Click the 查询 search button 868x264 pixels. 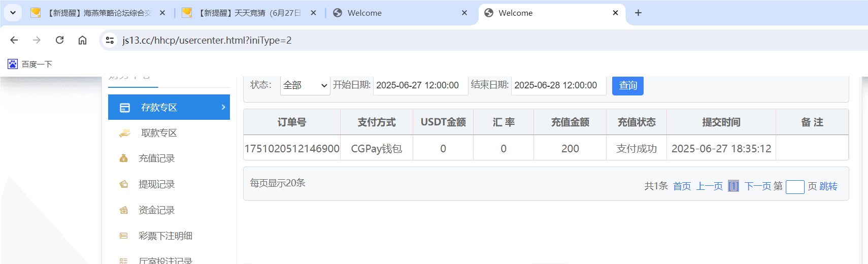(x=628, y=85)
